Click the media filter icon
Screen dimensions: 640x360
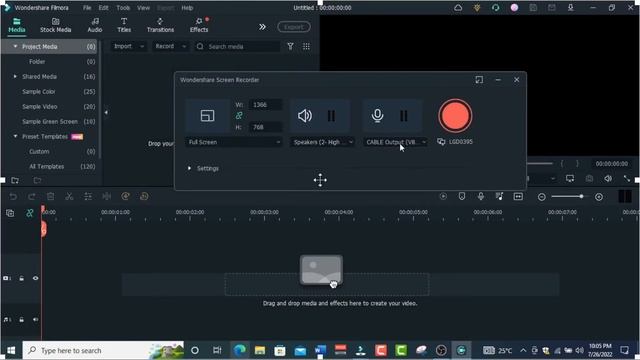pos(290,47)
